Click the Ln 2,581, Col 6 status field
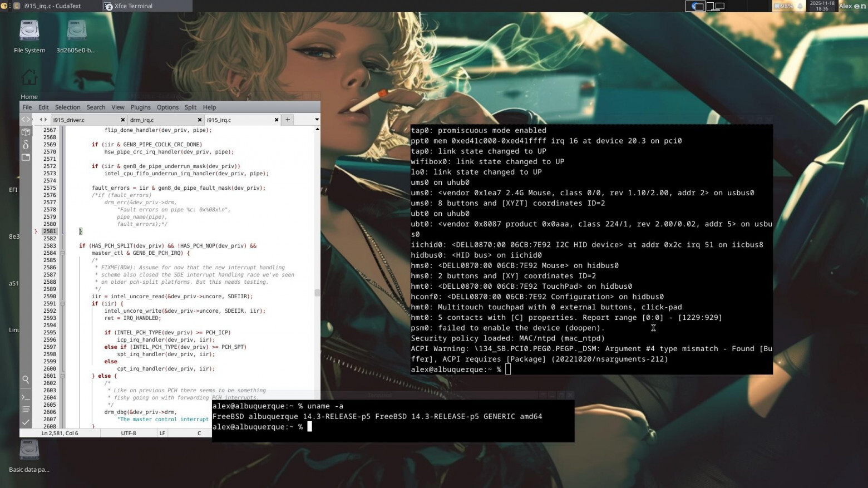The image size is (868, 488). [x=60, y=433]
